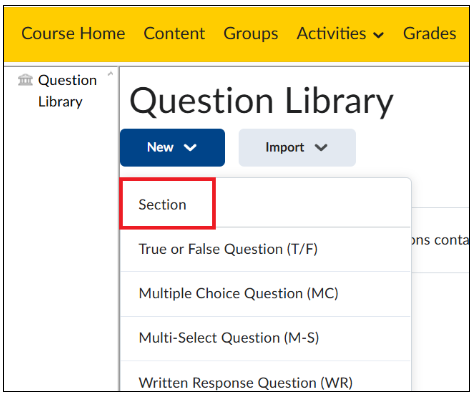Click the white chevron on New button
This screenshot has width=472, height=394.
click(190, 147)
